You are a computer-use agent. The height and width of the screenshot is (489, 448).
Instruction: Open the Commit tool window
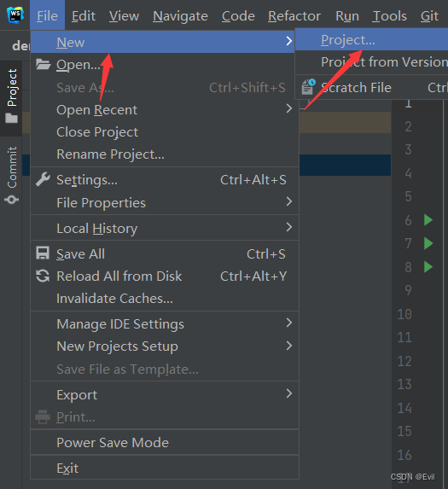12,175
